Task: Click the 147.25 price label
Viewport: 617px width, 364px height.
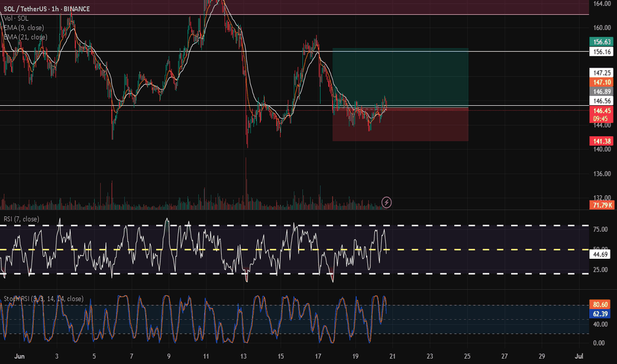Action: point(601,73)
